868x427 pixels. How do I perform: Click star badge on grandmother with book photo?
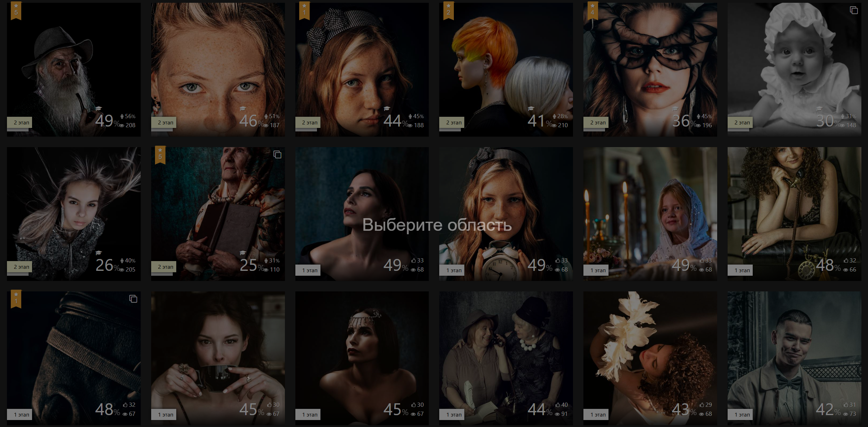[x=160, y=155]
